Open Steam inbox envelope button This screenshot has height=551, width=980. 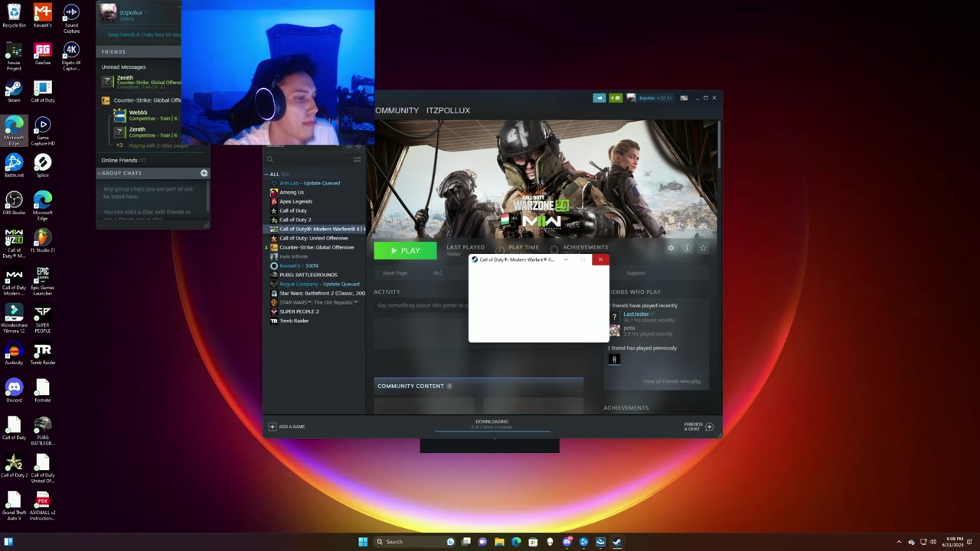click(616, 98)
